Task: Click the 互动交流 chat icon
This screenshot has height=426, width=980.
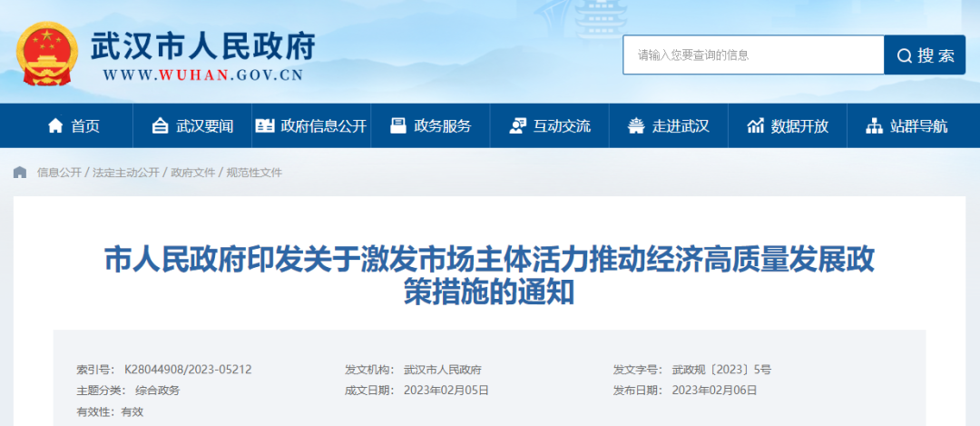Action: (x=517, y=126)
